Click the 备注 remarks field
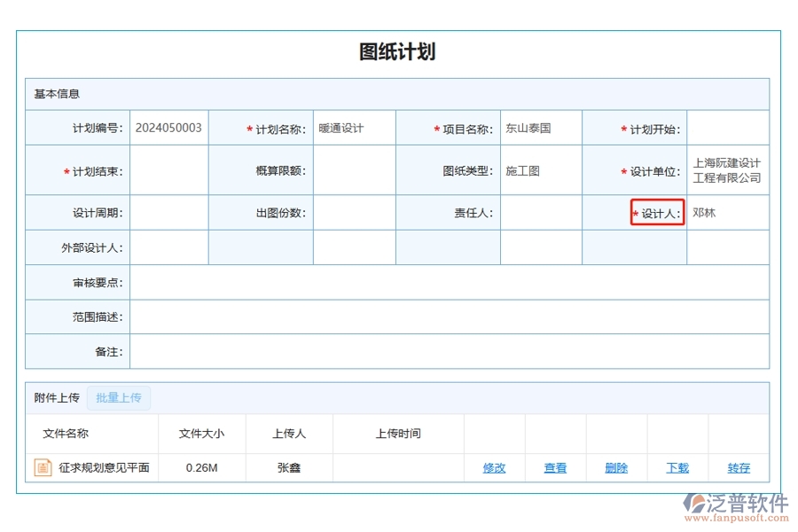Screen dimensions: 798x532 click(443, 351)
